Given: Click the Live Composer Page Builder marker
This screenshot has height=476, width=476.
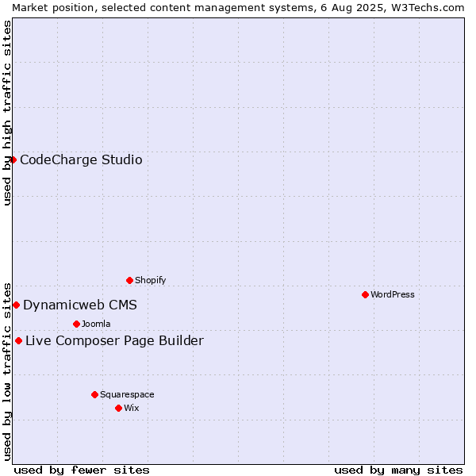Looking at the screenshot, I should 18,340.
